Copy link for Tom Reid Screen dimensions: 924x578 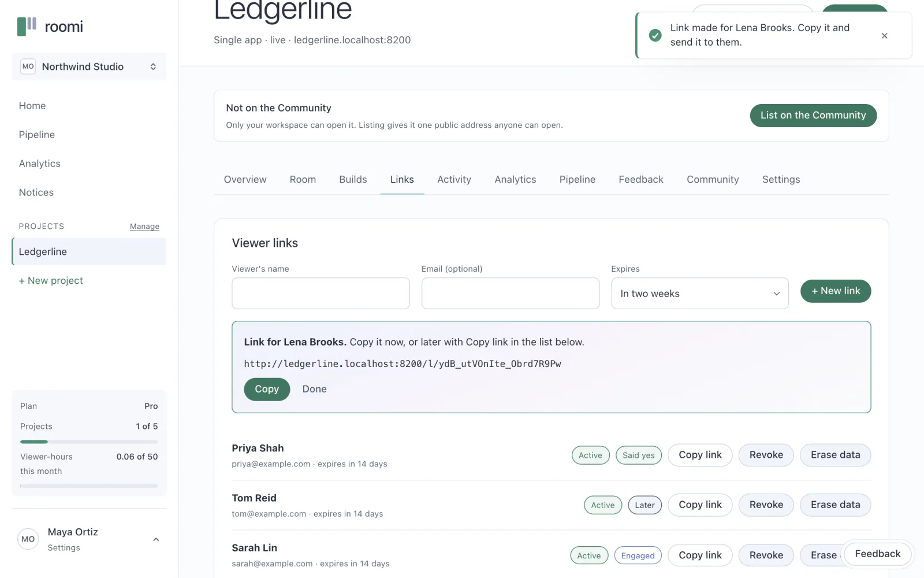pyautogui.click(x=700, y=505)
